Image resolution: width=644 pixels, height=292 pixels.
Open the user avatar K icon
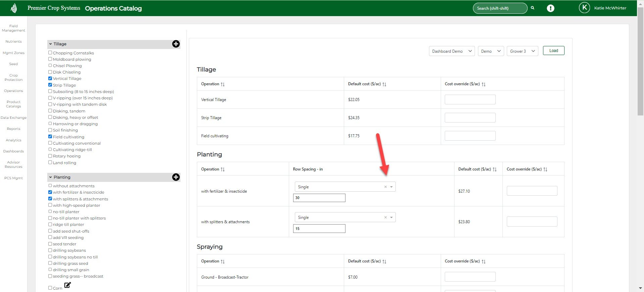click(584, 8)
